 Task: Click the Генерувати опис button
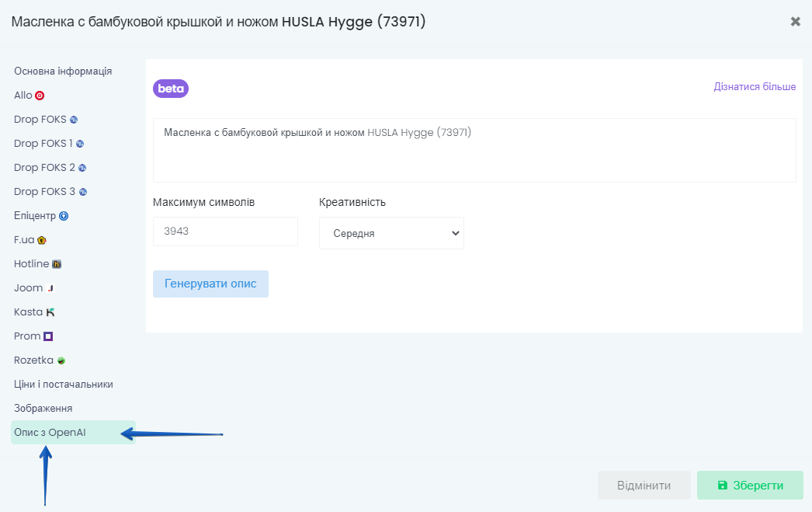(211, 284)
